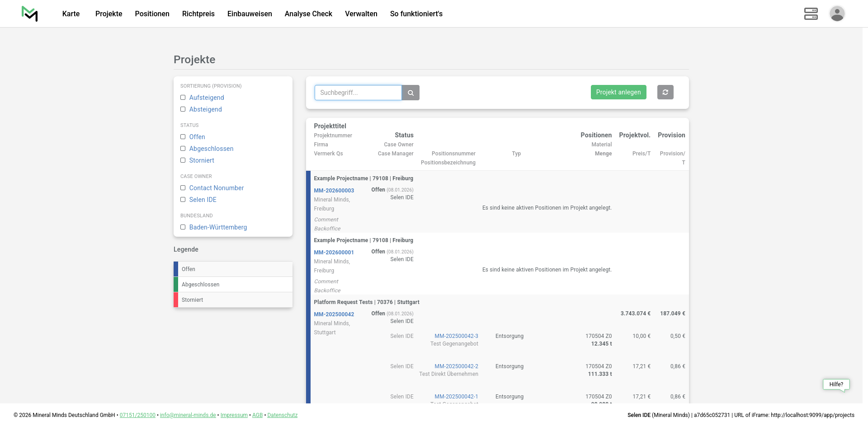Viewport: 868px width, 426px height.
Task: Click the magnifier search button
Action: [410, 93]
